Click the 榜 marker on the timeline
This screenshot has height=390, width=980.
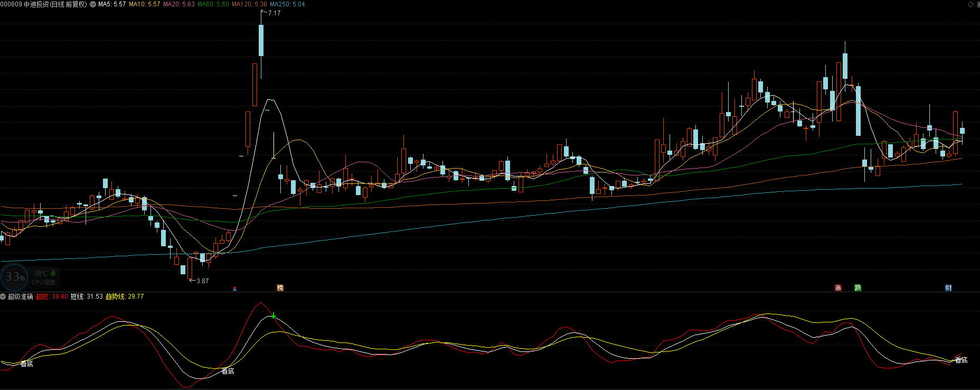click(280, 288)
